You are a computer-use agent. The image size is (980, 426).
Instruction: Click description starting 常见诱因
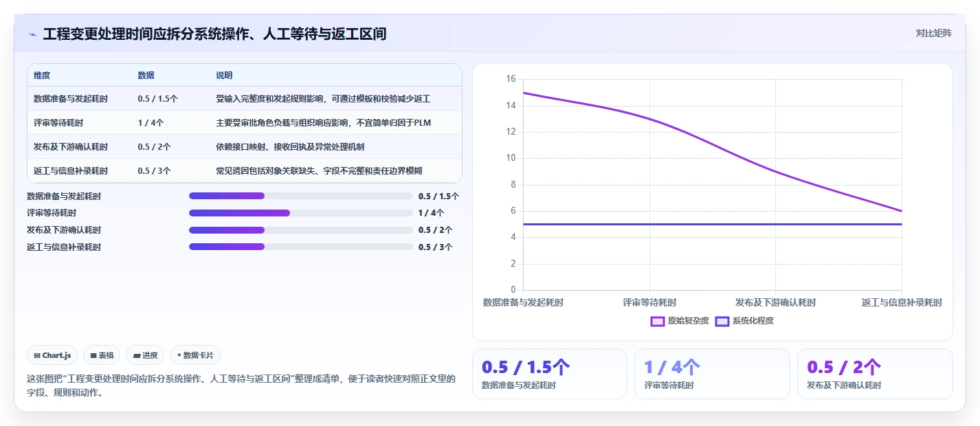point(319,170)
